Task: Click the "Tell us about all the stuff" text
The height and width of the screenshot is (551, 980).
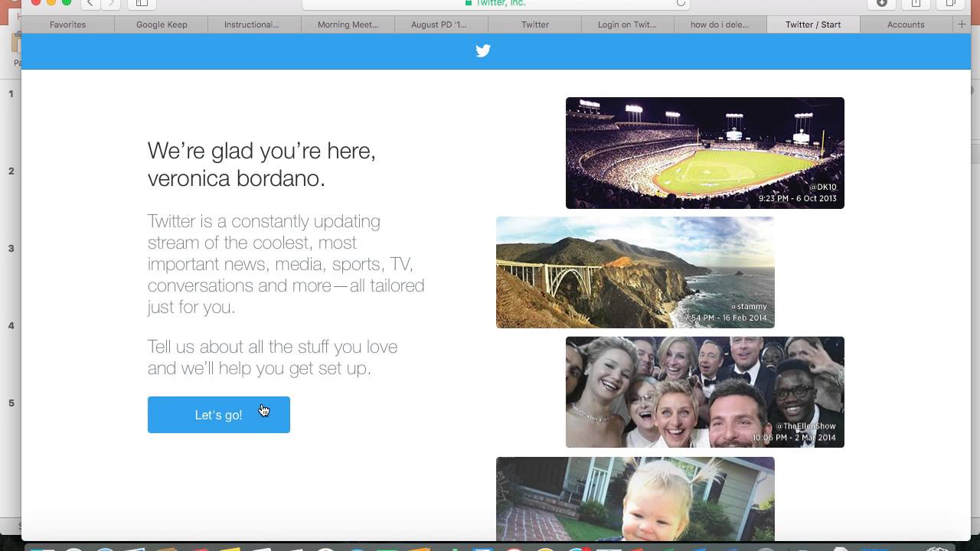Action: [x=273, y=357]
